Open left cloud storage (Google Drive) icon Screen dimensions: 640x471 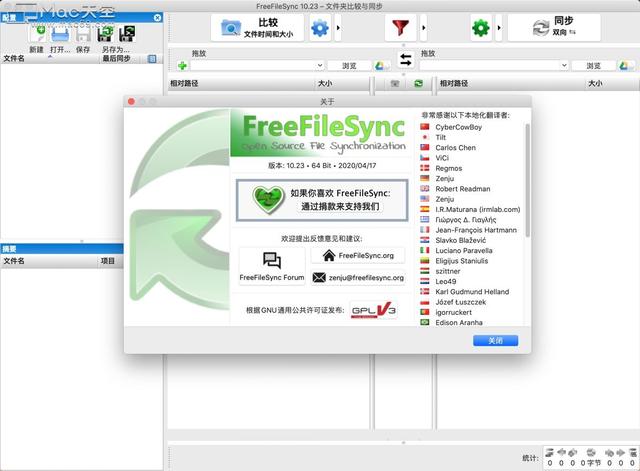click(x=380, y=65)
